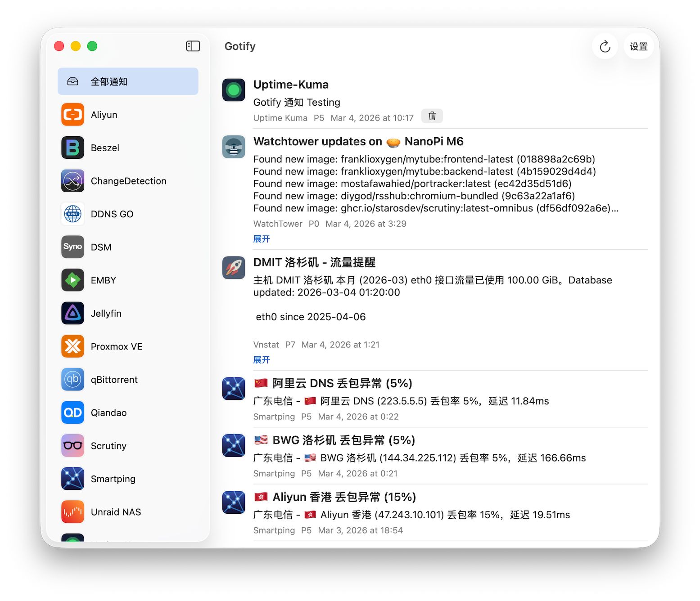Select 全部通知 in the sidebar
700x601 pixels.
tap(109, 81)
